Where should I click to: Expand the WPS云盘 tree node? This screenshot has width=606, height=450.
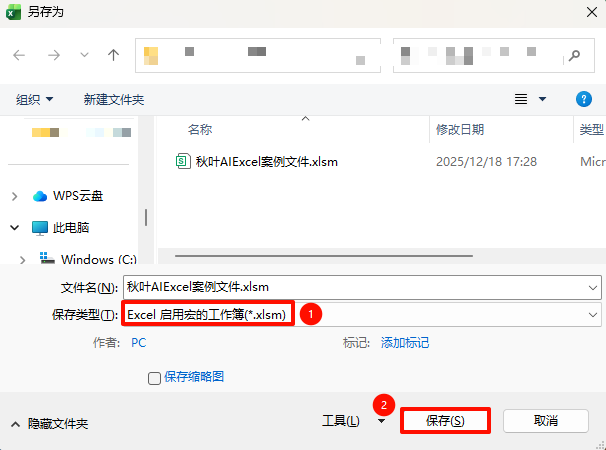[14, 196]
